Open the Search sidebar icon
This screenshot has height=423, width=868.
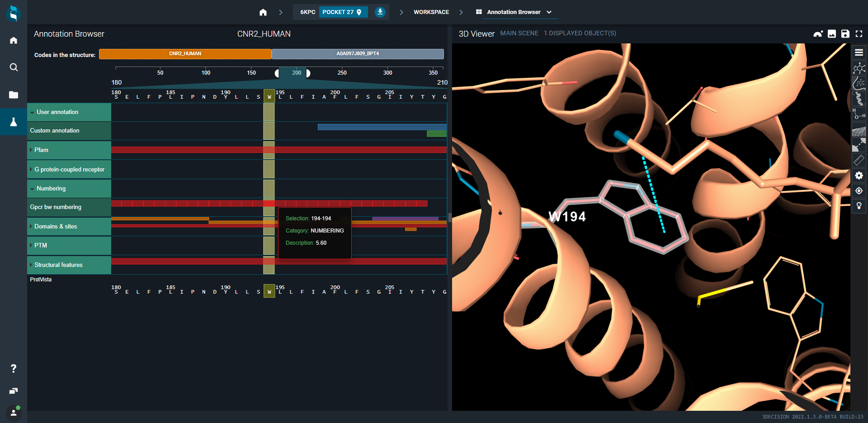pyautogui.click(x=14, y=67)
